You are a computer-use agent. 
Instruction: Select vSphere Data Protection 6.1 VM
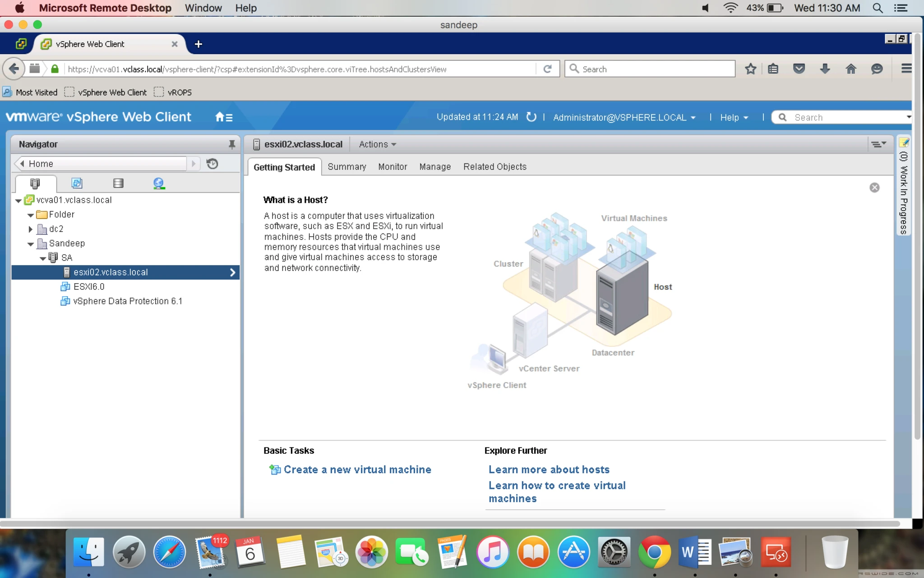(x=128, y=301)
